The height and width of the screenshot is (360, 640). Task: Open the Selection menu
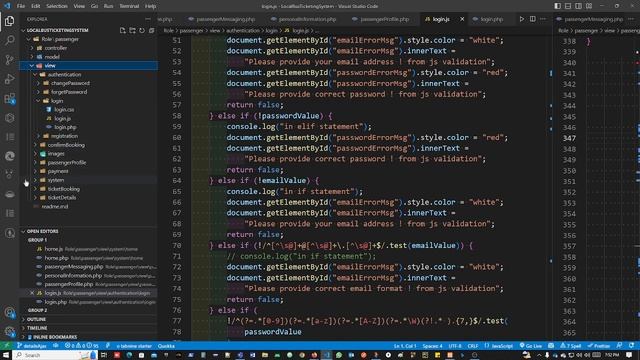(57, 6)
